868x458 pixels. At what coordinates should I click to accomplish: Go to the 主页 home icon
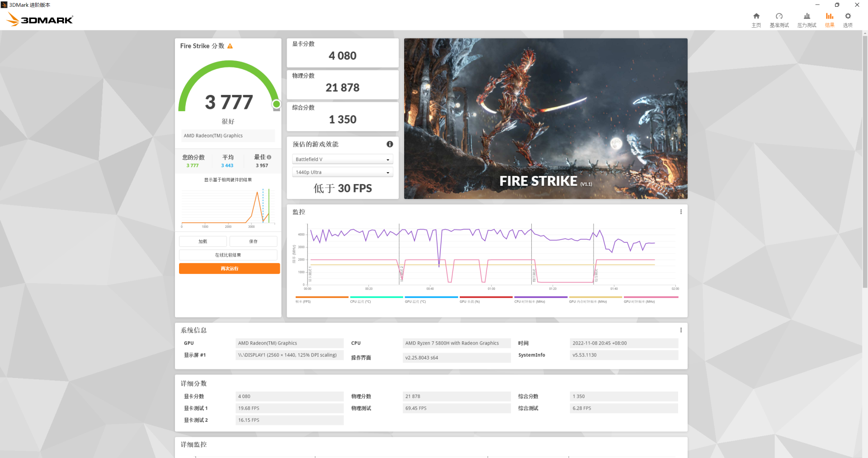(x=756, y=16)
